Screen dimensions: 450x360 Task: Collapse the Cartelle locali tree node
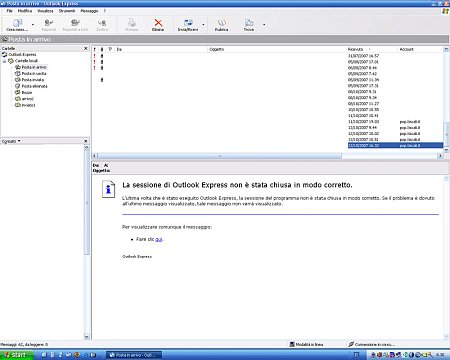point(4,61)
